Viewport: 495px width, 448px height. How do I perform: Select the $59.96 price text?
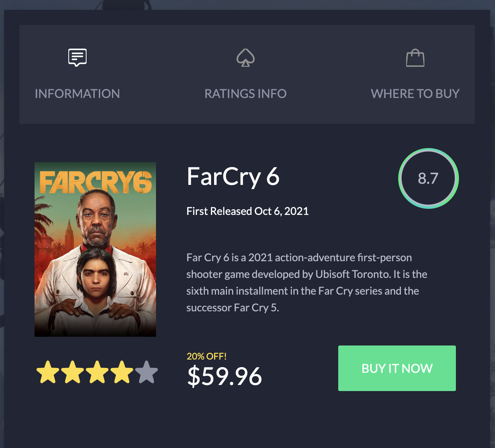coord(224,376)
